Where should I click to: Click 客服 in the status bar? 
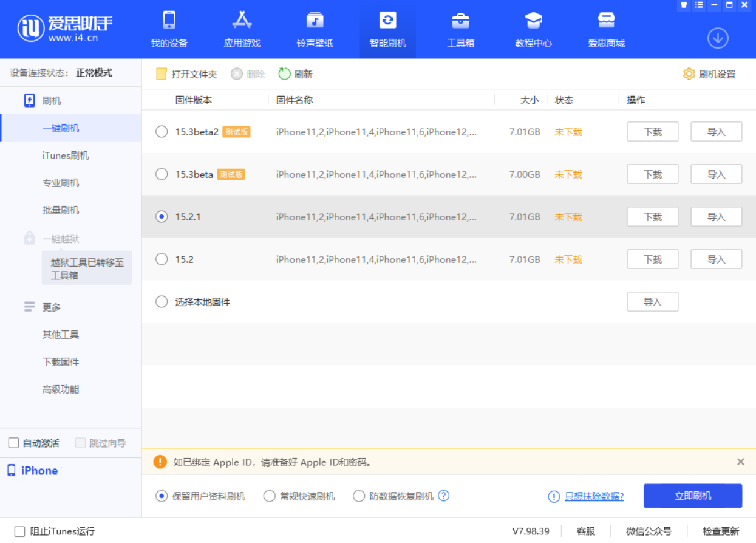[586, 531]
